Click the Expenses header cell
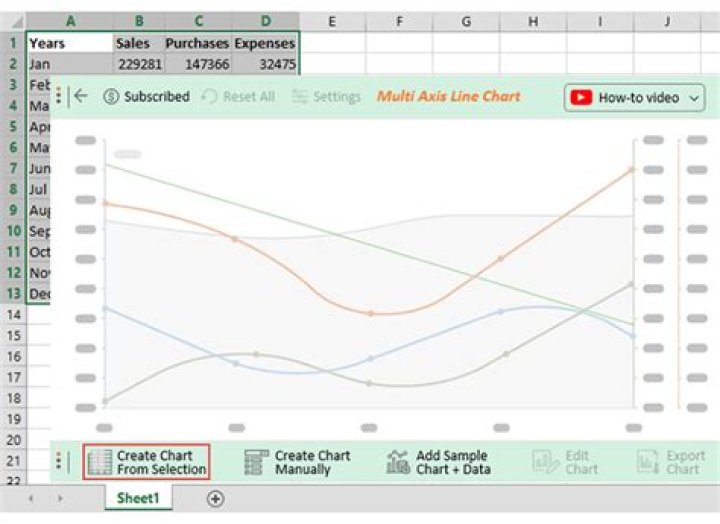 click(265, 43)
